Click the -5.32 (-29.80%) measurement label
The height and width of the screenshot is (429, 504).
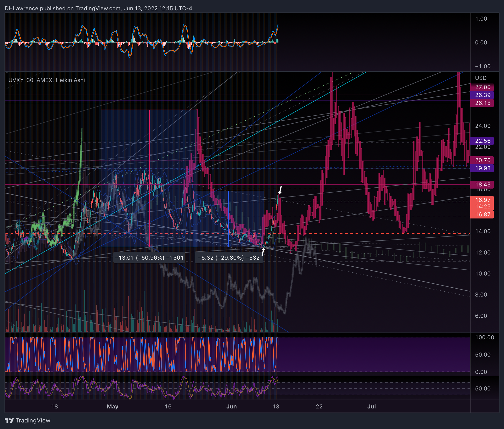(229, 258)
